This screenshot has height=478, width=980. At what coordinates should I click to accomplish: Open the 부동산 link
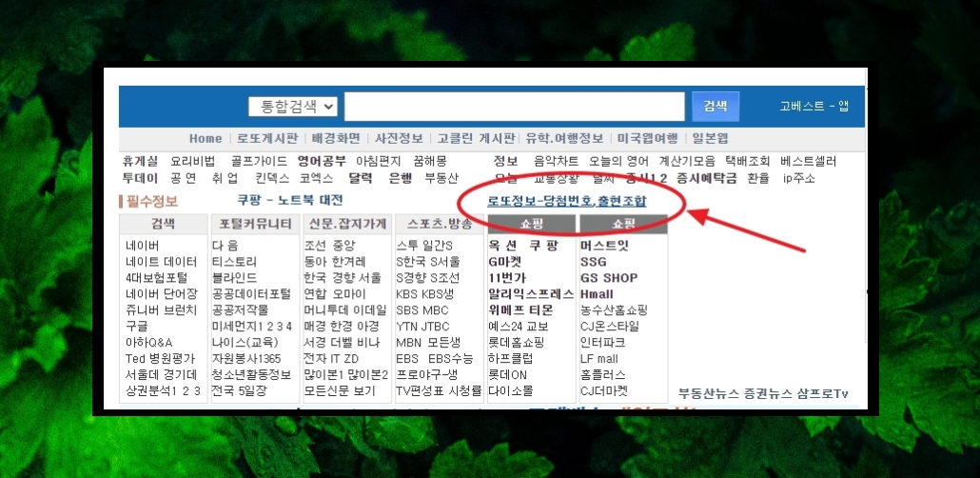(441, 178)
